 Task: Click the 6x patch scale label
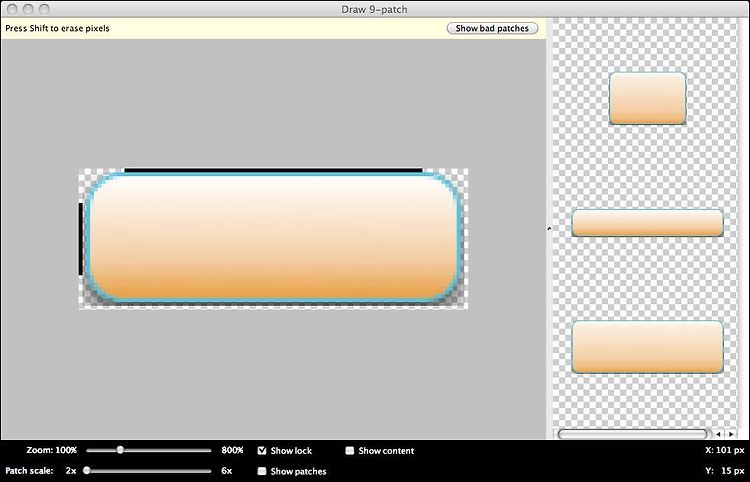pos(227,471)
